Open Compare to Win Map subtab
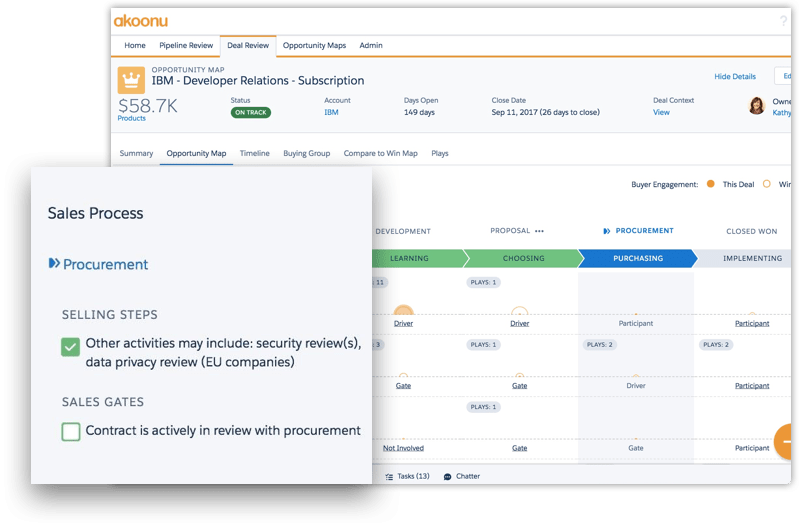Screen dimensions: 799x527 (x=381, y=153)
